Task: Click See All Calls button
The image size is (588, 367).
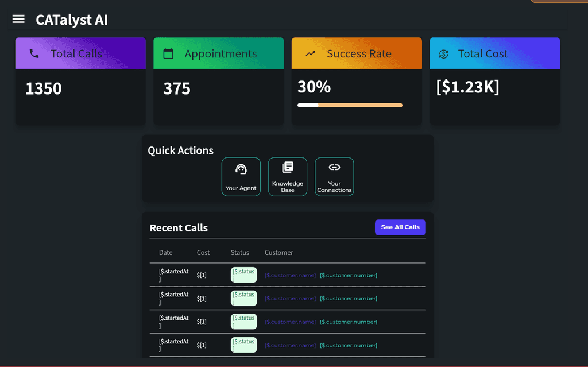Action: tap(400, 227)
